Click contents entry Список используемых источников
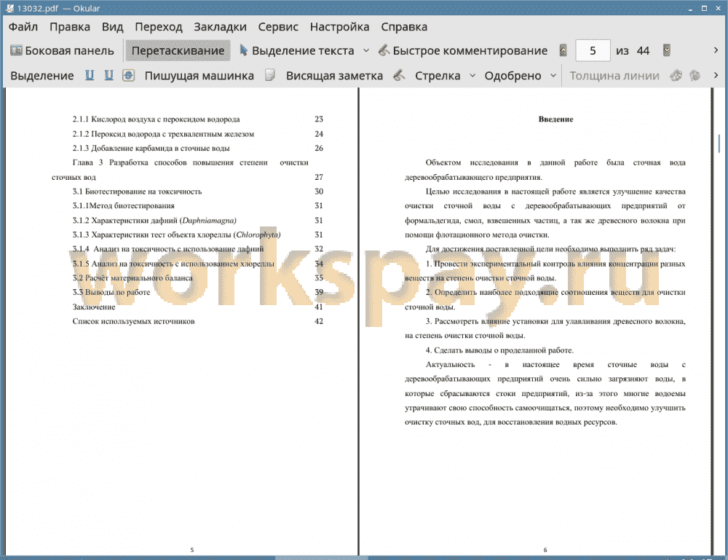Image resolution: width=728 pixels, height=560 pixels. click(x=133, y=321)
